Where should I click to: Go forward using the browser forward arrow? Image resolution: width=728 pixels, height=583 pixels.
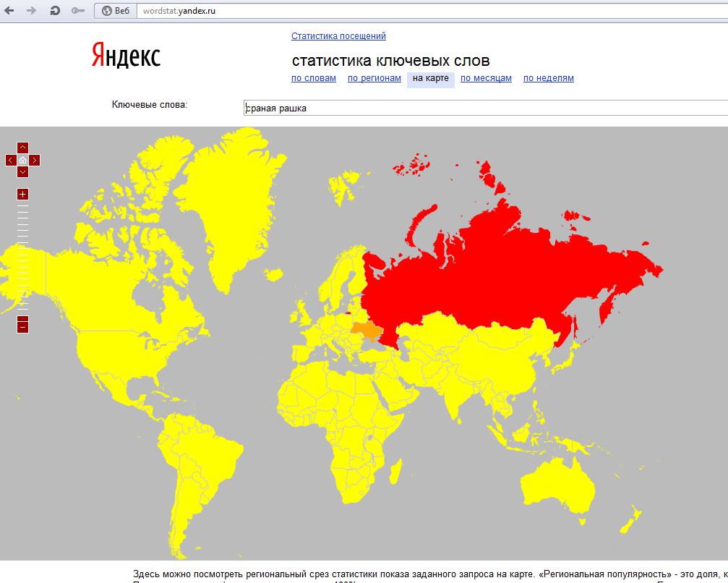pos(31,10)
